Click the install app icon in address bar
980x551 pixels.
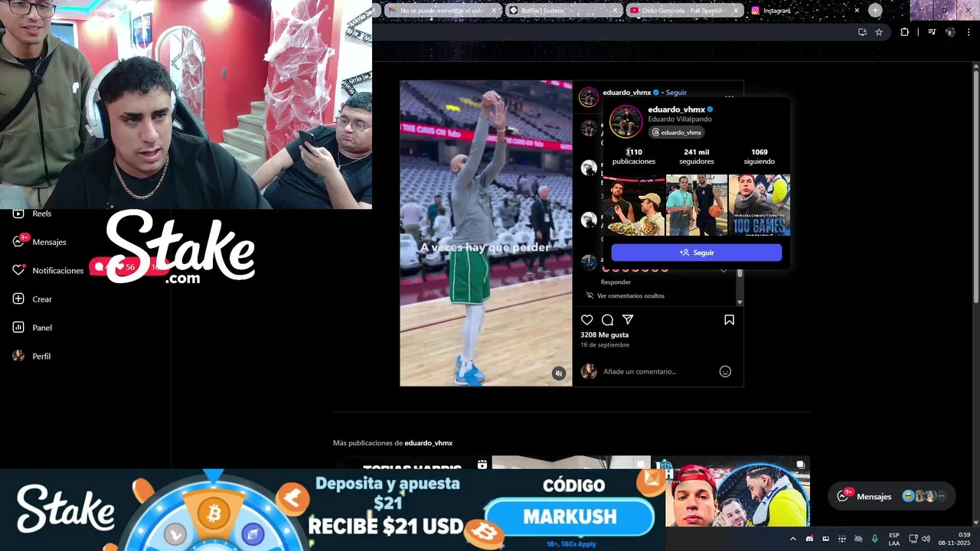point(862,32)
